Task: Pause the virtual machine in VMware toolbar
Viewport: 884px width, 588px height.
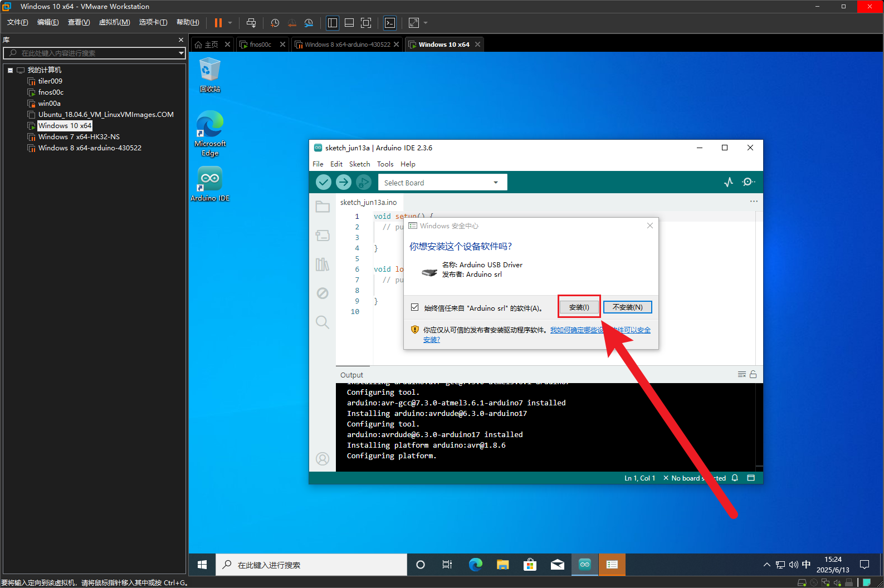Action: pyautogui.click(x=218, y=23)
